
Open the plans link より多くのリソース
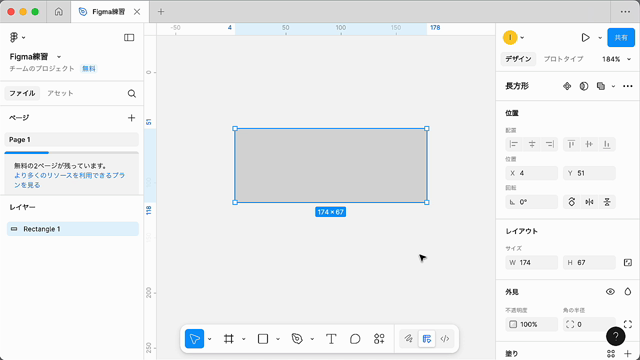pos(69,180)
